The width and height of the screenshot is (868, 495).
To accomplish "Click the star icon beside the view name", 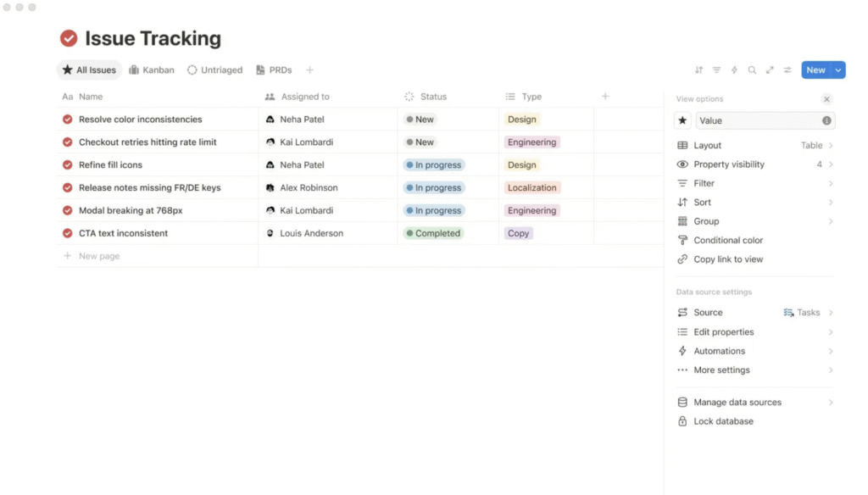I will click(683, 120).
